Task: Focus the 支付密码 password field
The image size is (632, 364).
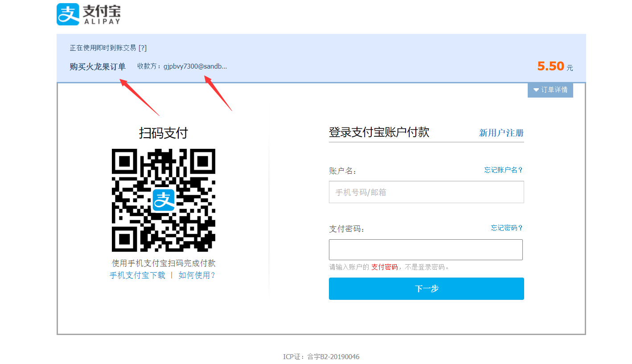Action: (x=426, y=249)
